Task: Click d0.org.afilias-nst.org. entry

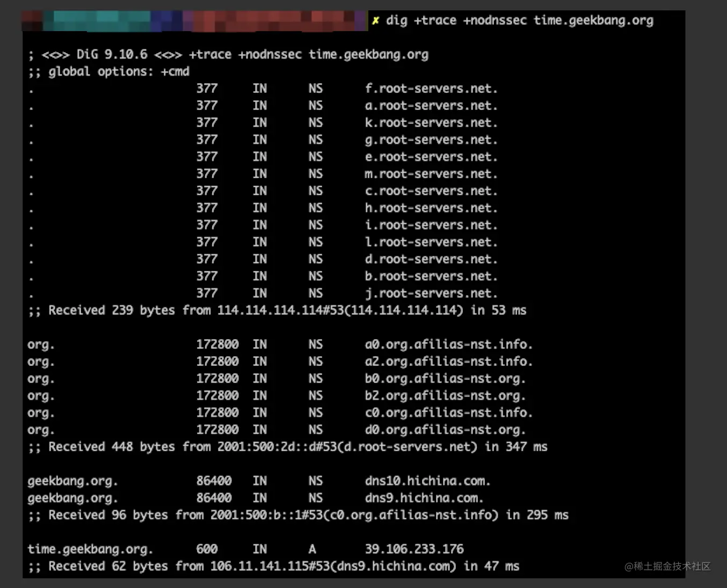Action: (445, 430)
